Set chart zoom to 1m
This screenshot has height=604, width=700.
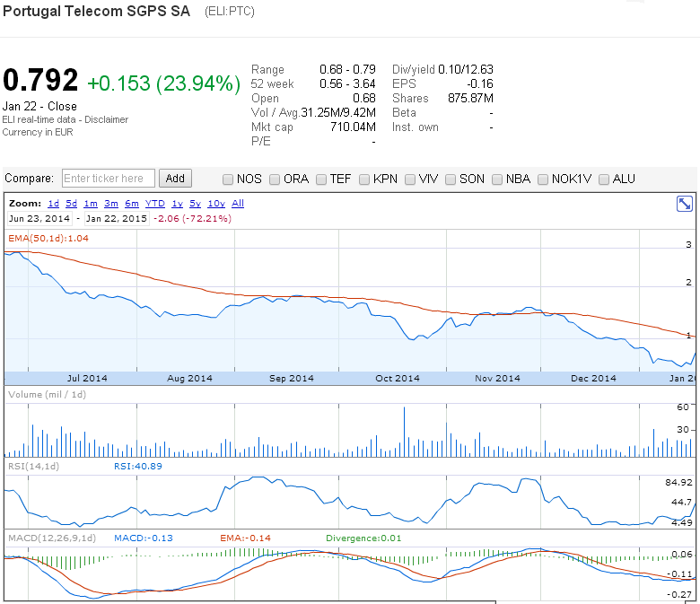coord(91,204)
